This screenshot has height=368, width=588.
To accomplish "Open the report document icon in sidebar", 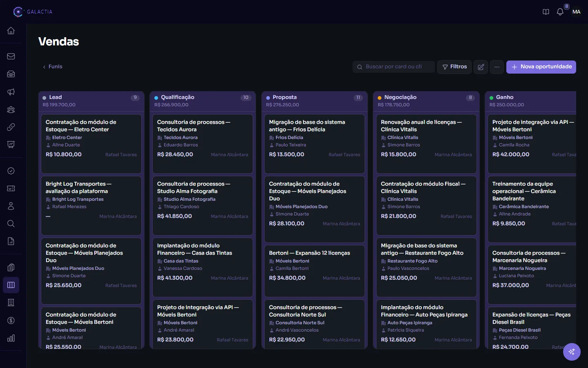I will [x=11, y=241].
